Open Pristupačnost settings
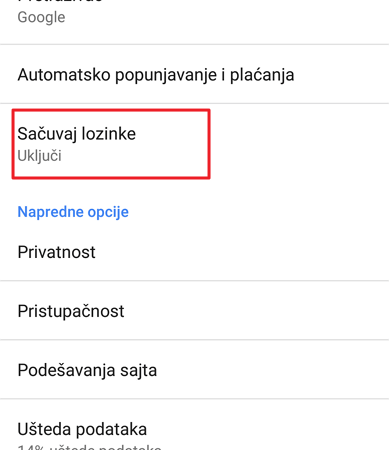The width and height of the screenshot is (389, 450). coord(194,311)
